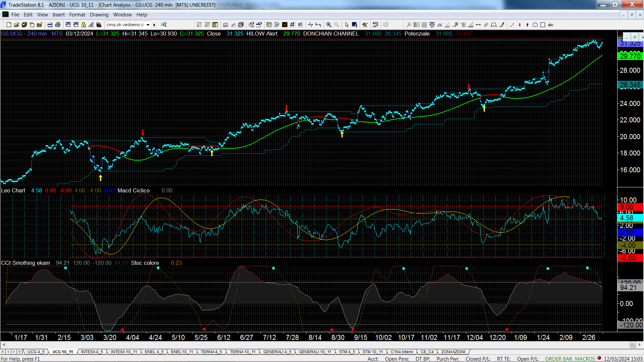
Task: Switch to the GENERALI 10_11 tab
Action: click(x=315, y=352)
